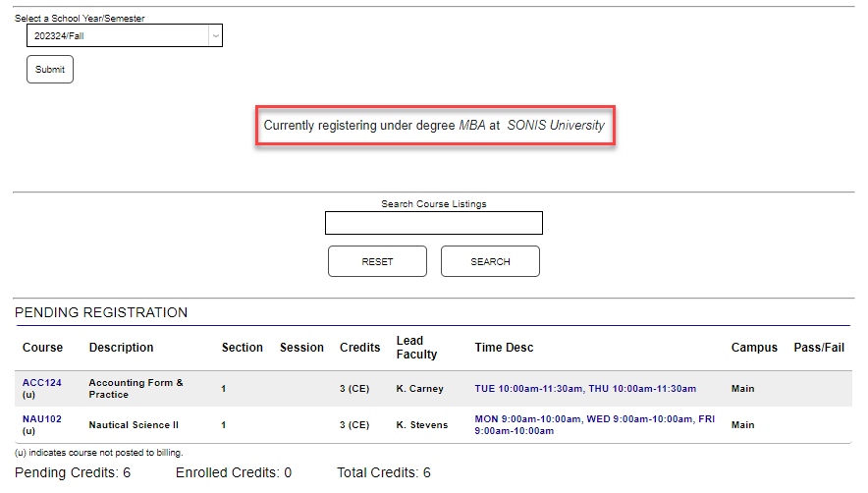Click the RESET button
The height and width of the screenshot is (493, 868).
[377, 261]
